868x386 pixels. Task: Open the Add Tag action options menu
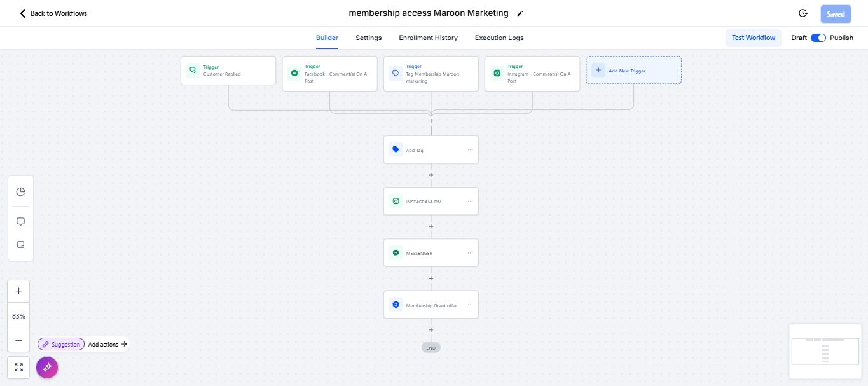471,150
